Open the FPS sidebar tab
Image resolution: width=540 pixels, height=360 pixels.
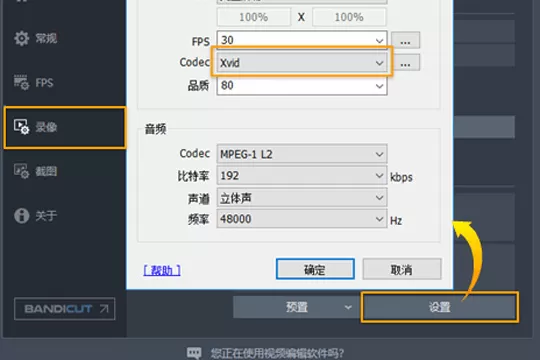tap(65, 83)
